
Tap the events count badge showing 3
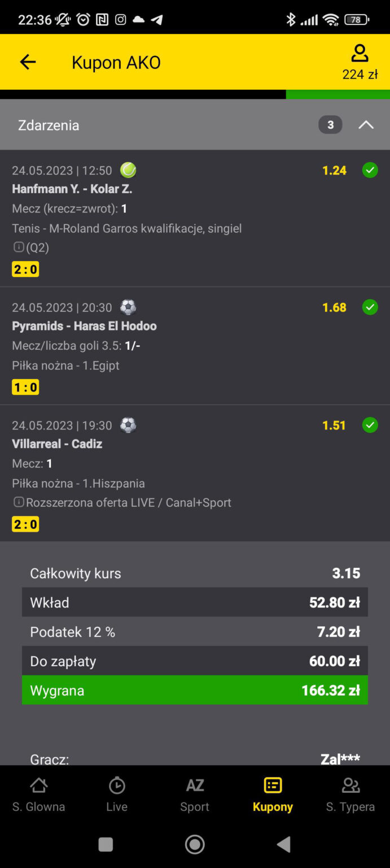click(330, 125)
